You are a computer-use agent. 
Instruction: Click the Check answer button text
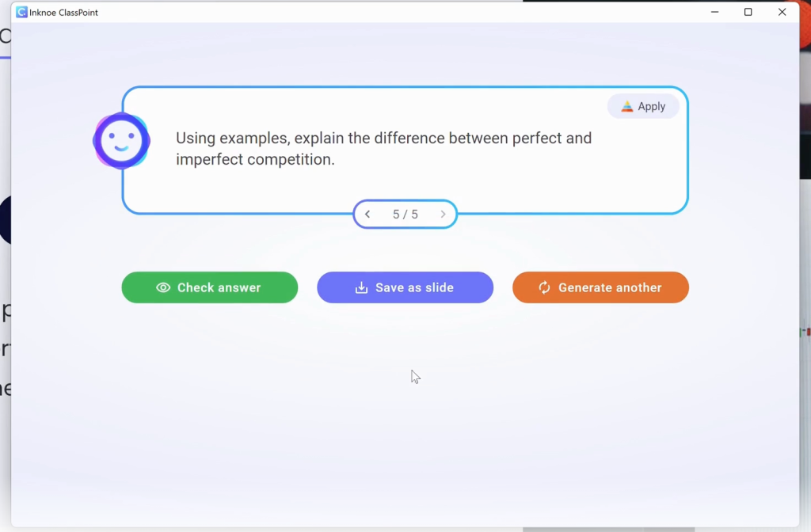point(219,287)
